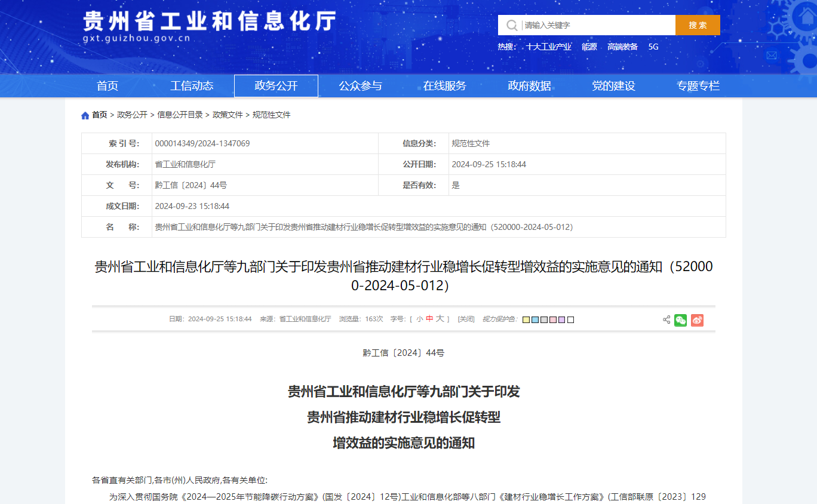Click the magnifier icon in search box

512,26
